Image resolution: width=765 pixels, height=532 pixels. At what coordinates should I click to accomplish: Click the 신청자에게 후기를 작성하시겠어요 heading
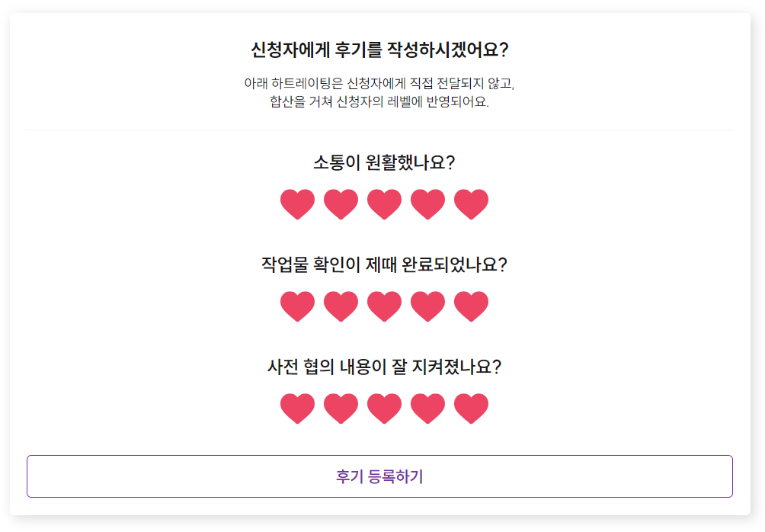379,50
